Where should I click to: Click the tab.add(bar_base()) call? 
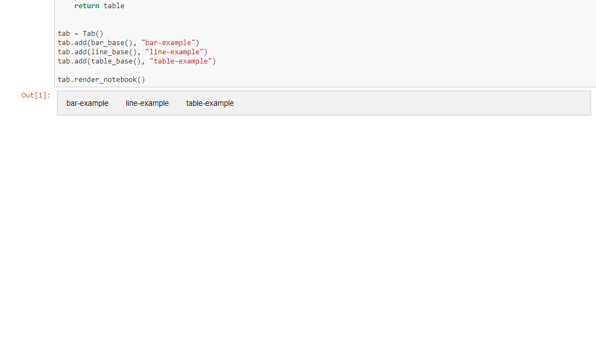[x=100, y=42]
